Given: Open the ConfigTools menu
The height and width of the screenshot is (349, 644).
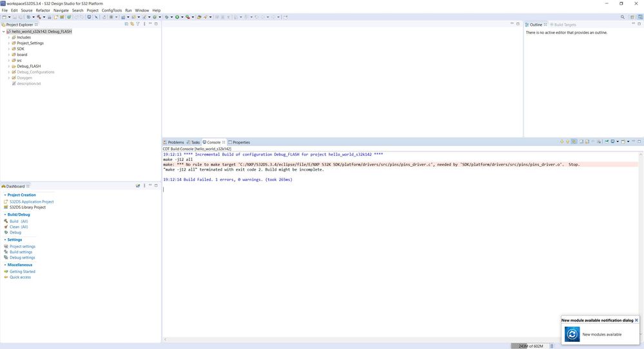Looking at the screenshot, I should 112,10.
